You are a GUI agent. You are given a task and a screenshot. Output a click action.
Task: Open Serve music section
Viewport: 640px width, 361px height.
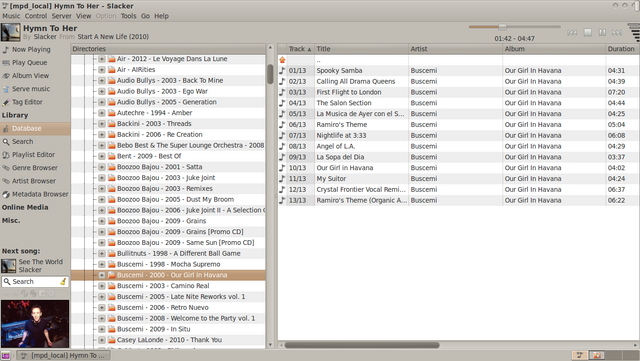click(x=31, y=89)
